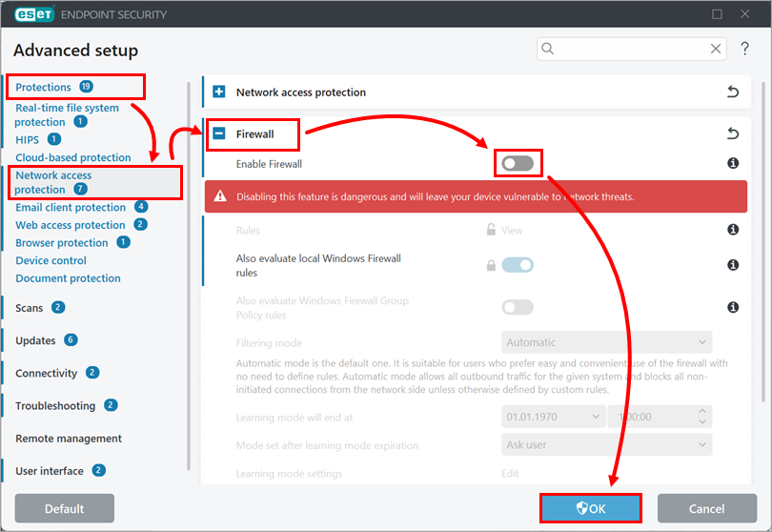Open Ask user mode dropdown
Image resolution: width=772 pixels, height=532 pixels.
[606, 445]
